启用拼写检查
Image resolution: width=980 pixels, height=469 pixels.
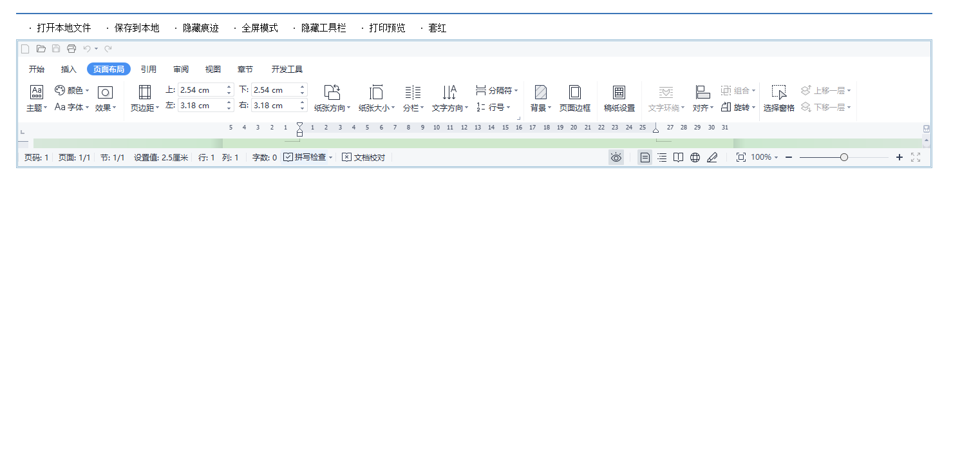click(x=307, y=157)
